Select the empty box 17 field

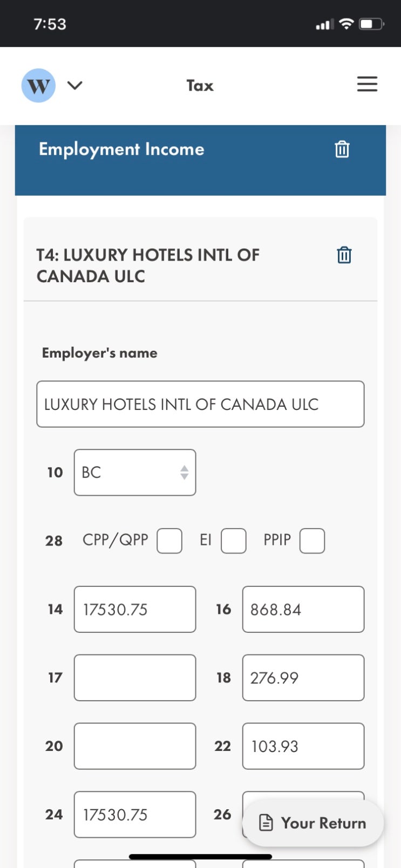135,678
